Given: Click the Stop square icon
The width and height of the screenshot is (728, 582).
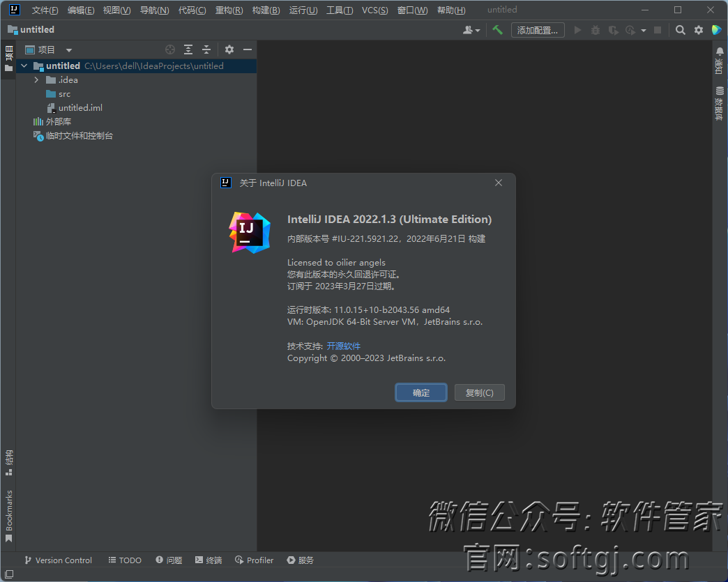Looking at the screenshot, I should coord(658,30).
